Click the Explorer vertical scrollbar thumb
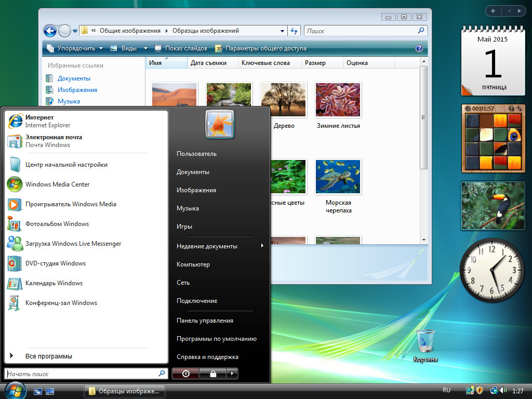 point(423,117)
